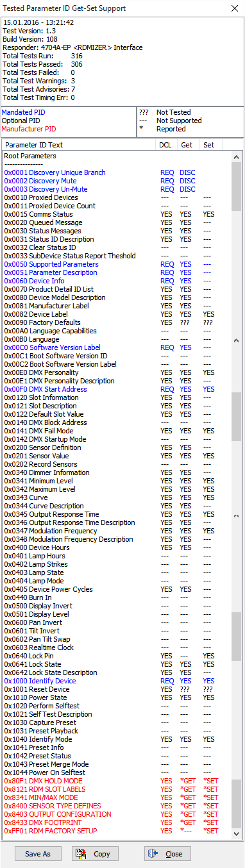Select the 0x00F0 DMX Start Address row
245x868 pixels.
tap(116, 389)
